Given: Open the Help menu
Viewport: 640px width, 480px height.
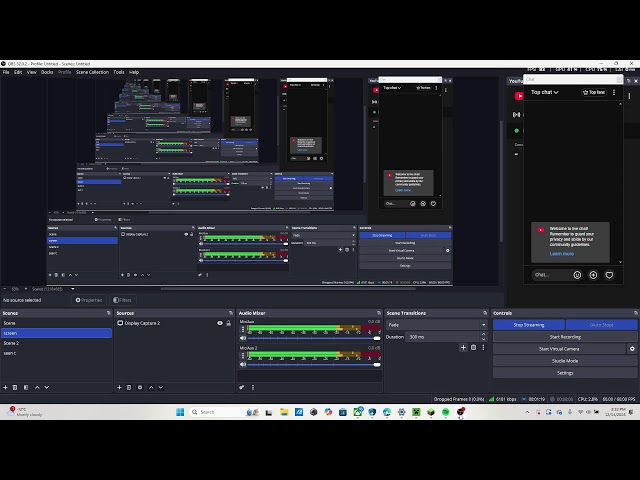Looking at the screenshot, I should [134, 72].
